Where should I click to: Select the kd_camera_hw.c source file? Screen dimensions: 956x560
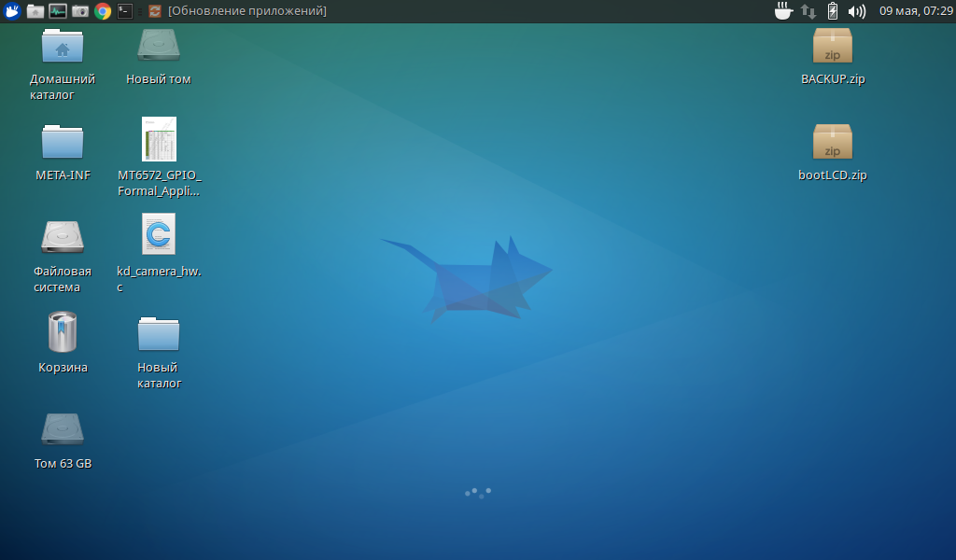point(159,234)
